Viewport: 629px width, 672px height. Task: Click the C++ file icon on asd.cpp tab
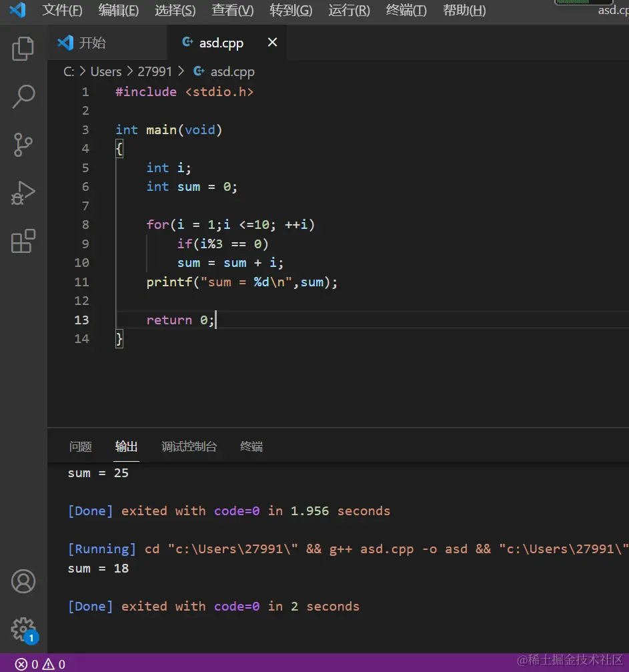187,42
